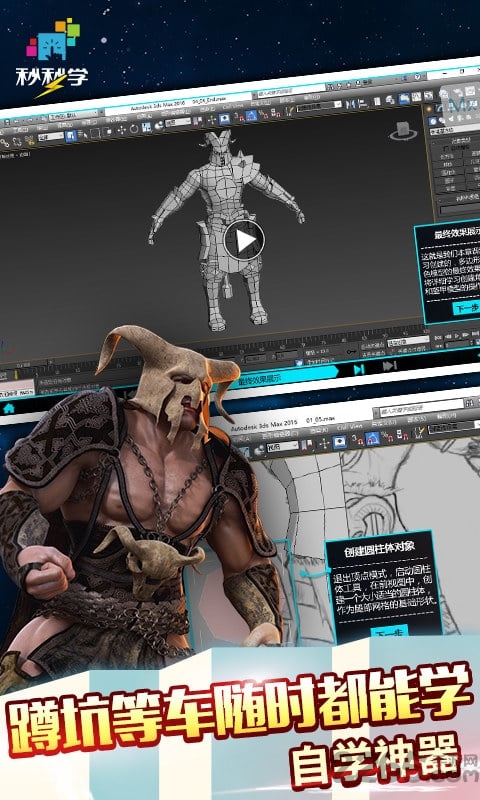Select the Rotate tool in upper toolbar
480x800 pixels.
[134, 129]
